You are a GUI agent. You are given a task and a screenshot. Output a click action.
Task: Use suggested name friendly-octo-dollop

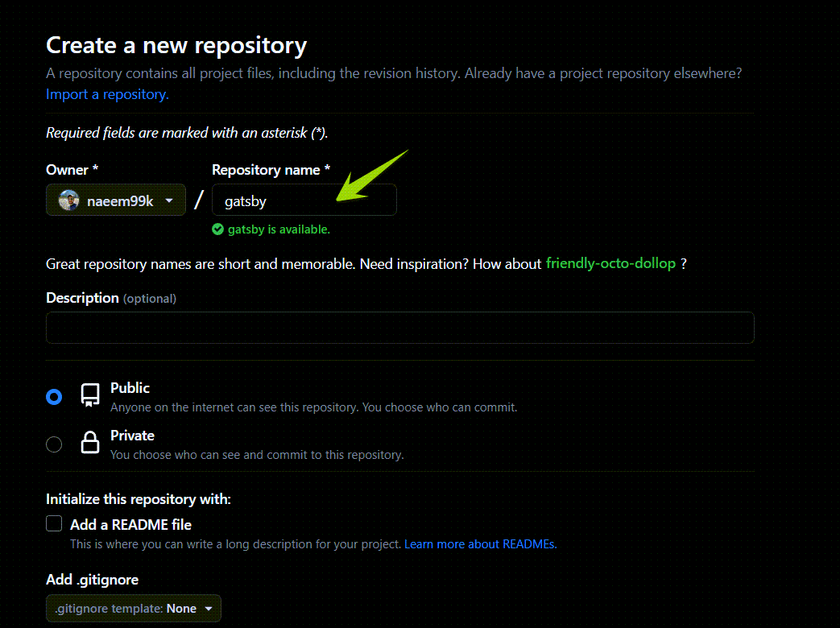[610, 263]
